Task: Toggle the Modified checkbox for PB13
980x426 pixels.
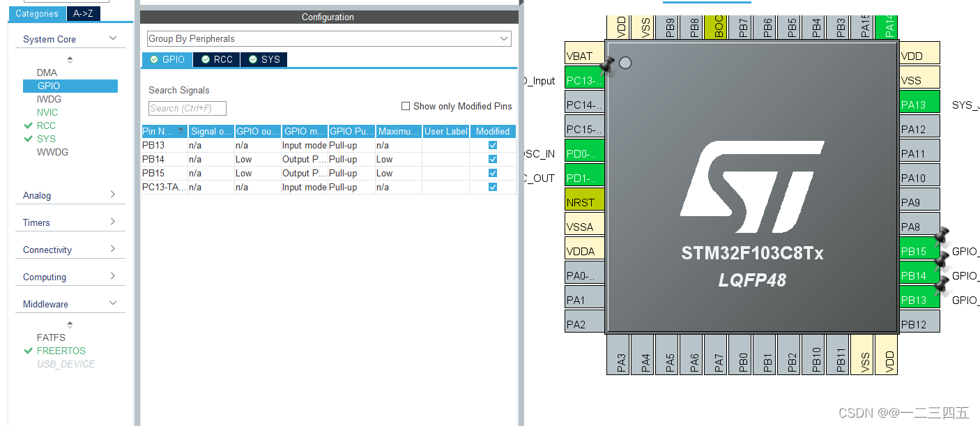Action: tap(493, 145)
